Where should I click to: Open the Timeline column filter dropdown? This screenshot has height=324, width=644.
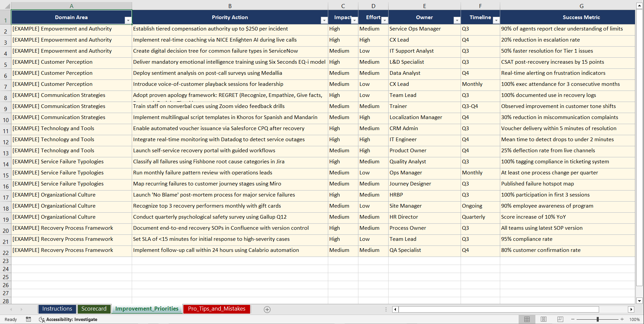tap(496, 20)
